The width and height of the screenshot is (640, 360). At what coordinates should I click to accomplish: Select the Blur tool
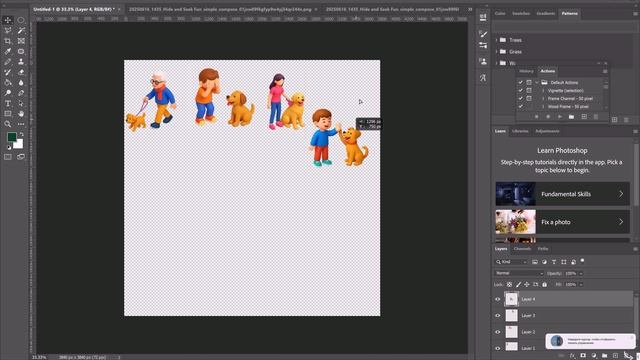click(21, 83)
